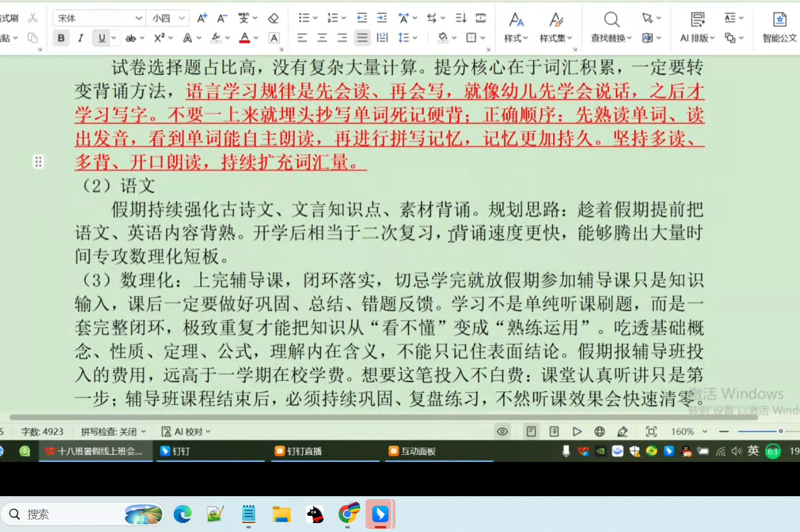
Task: Open the AI 排版 menu
Action: point(698,38)
